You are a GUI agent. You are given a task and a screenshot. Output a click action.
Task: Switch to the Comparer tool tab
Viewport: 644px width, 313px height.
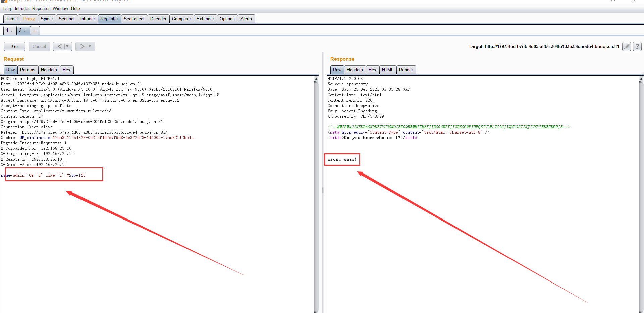point(181,19)
